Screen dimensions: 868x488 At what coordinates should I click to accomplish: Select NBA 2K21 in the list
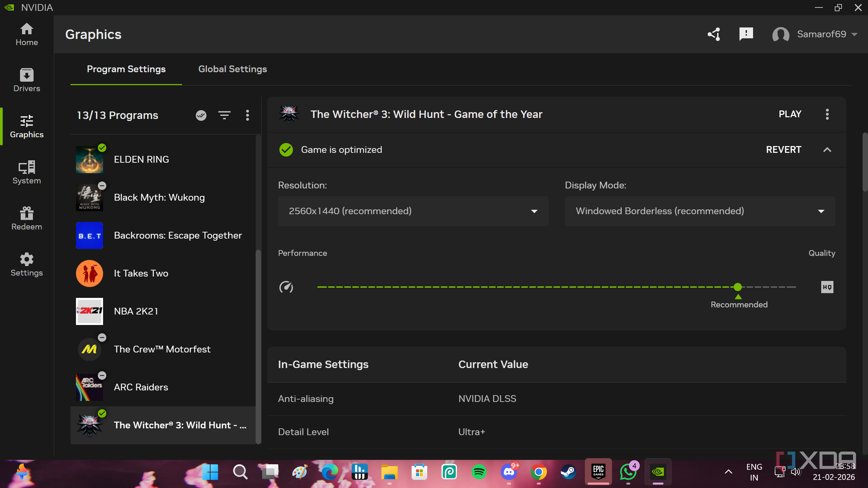[x=163, y=311]
